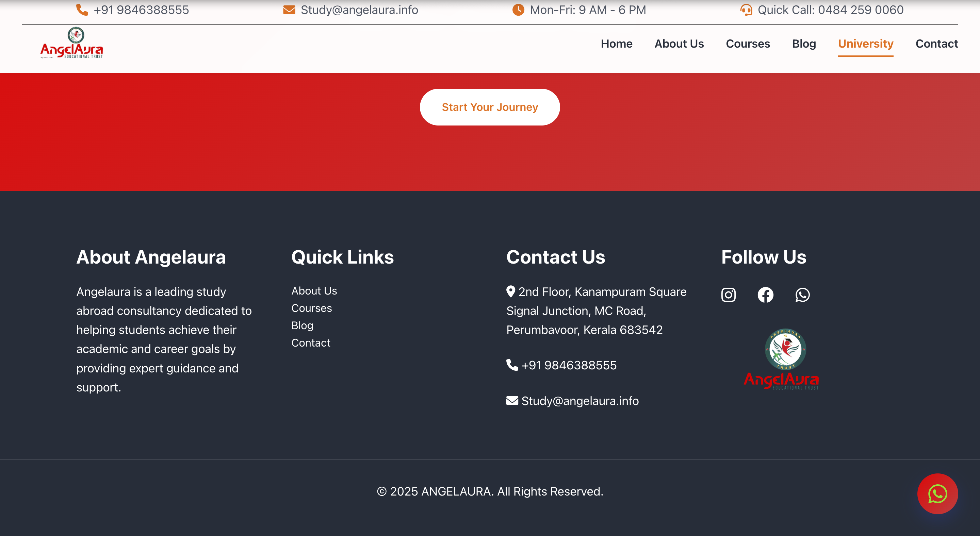Screen dimensions: 980x536
Task: Click the AngelAura logo in the header
Action: [x=72, y=43]
